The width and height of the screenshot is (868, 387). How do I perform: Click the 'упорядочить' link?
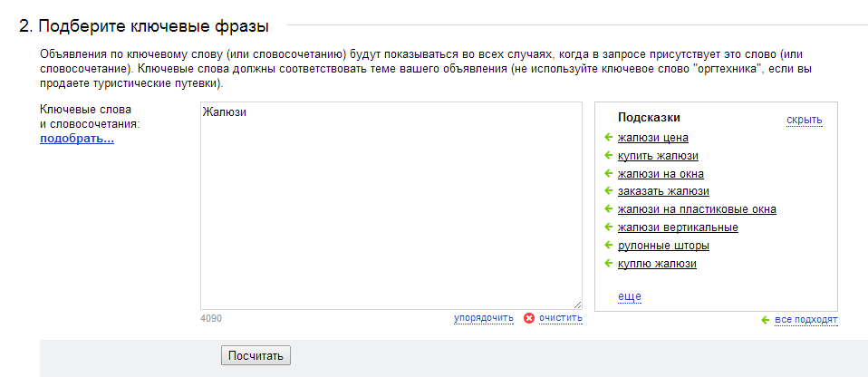point(484,318)
